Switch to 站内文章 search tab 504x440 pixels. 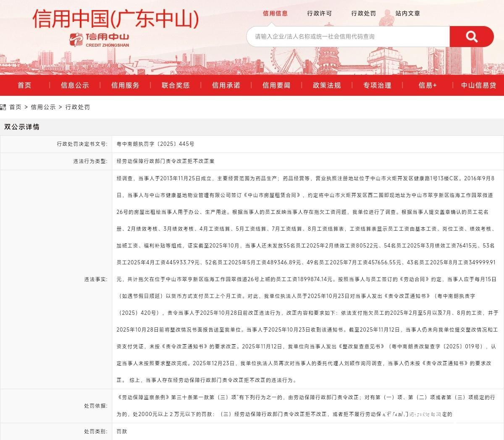(x=407, y=13)
